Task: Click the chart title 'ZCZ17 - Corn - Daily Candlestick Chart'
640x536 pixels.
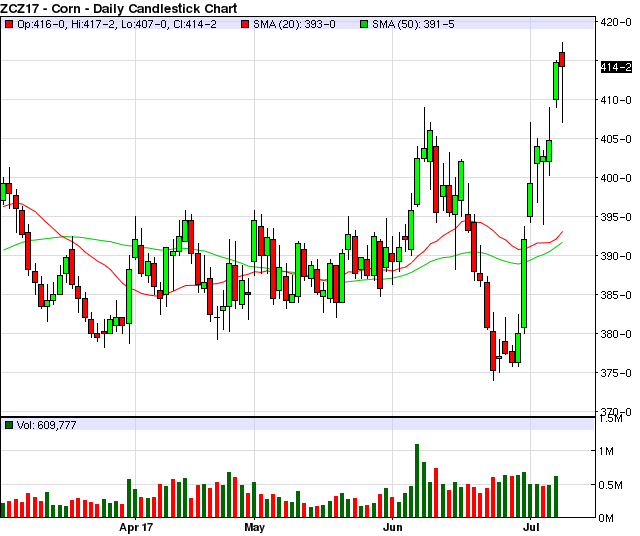Action: [x=119, y=8]
